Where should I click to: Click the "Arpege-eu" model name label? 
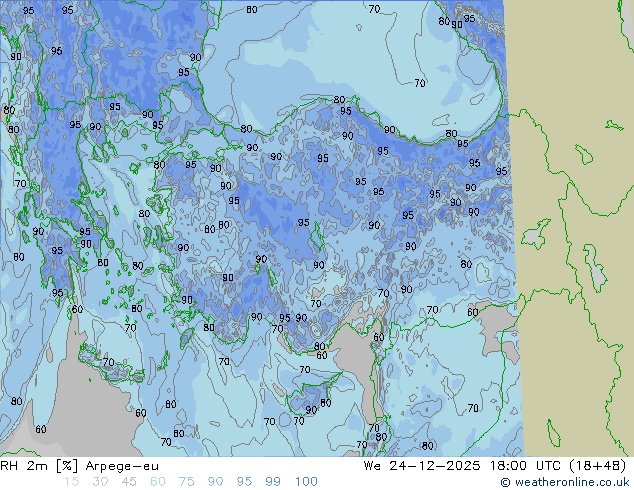click(x=122, y=467)
